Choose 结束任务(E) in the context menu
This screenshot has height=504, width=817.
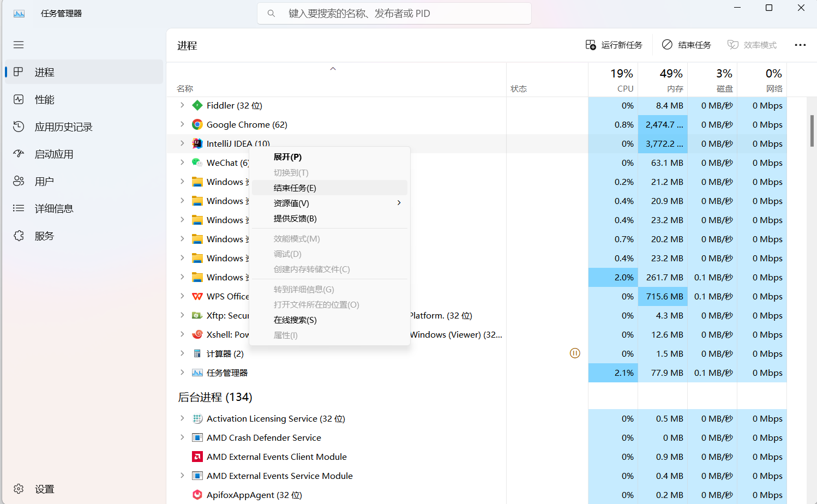[329, 188]
